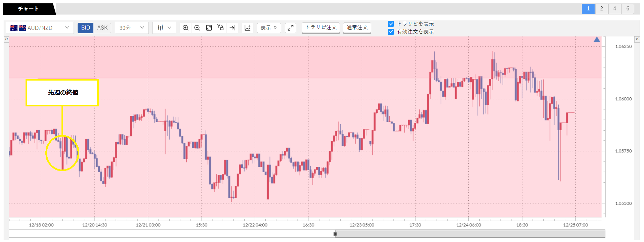Image resolution: width=644 pixels, height=242 pixels.
Task: Expand the left panel double-arrow
Action: click(6, 39)
